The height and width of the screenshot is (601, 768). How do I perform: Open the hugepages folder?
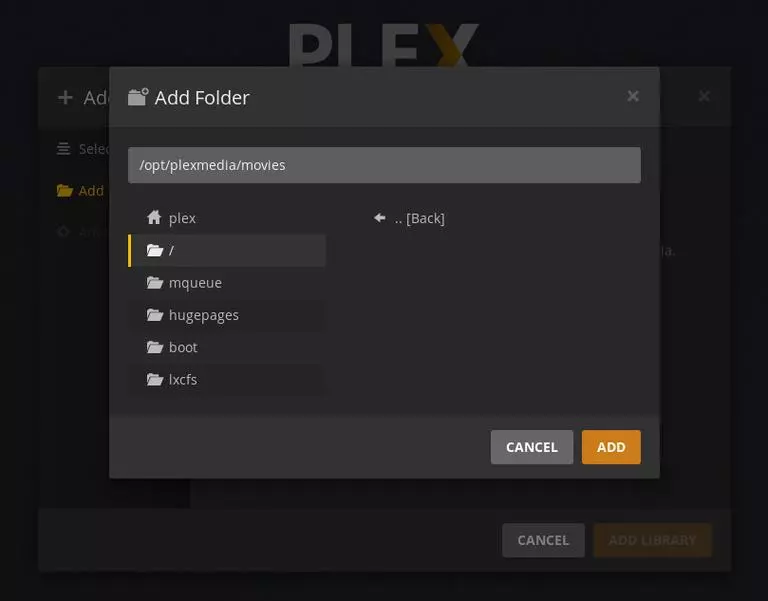[227, 315]
